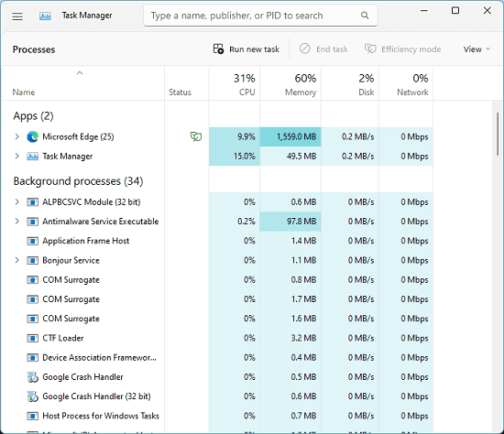This screenshot has width=504, height=434.
Task: Click the Google Crash Handler (32 bit) icon
Action: 32,396
